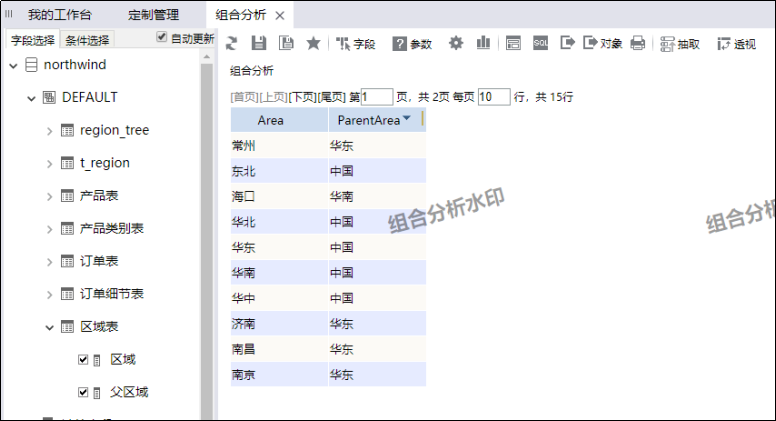This screenshot has height=421, width=776.
Task: Click the 产品类别表 table icon
Action: pyautogui.click(x=67, y=229)
